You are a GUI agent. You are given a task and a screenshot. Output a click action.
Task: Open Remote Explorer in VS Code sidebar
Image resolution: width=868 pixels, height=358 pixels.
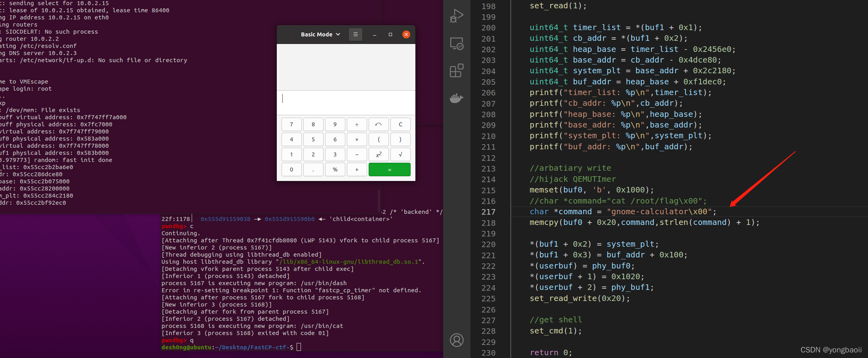[x=457, y=43]
